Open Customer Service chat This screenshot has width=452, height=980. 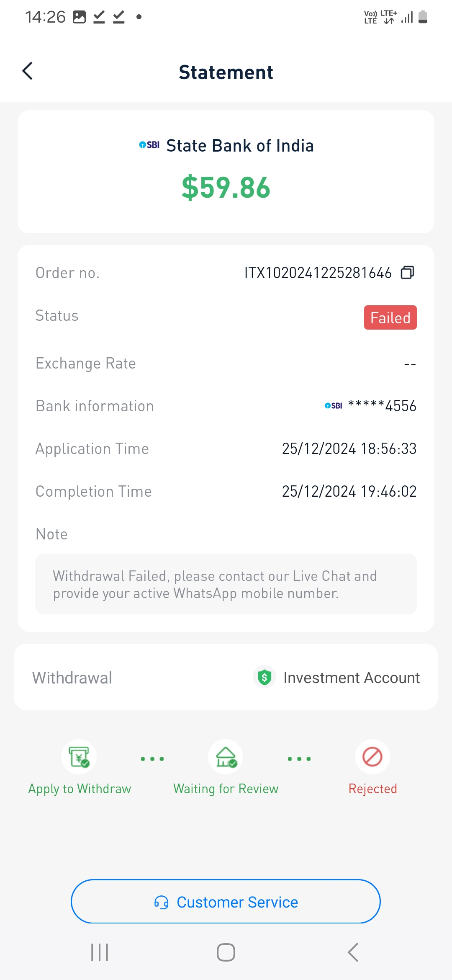pos(237,902)
